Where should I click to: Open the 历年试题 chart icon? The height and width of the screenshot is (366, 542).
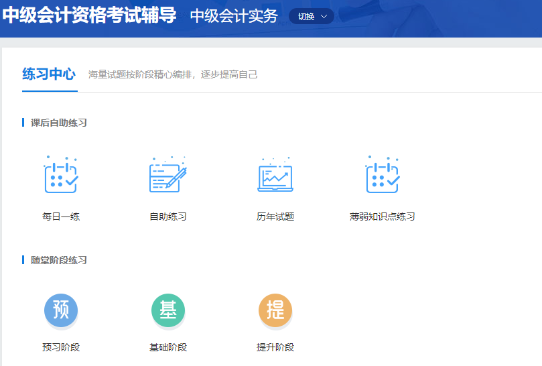click(x=275, y=175)
